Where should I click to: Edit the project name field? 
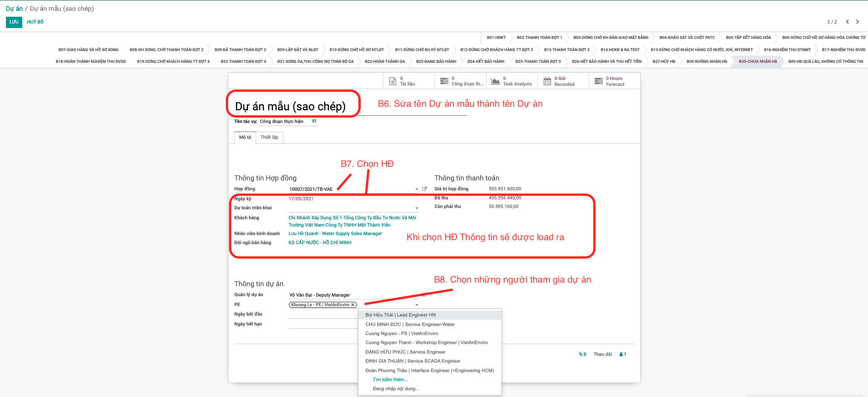point(350,107)
